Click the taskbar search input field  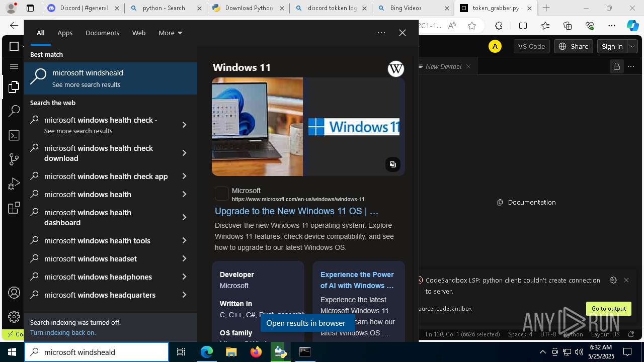tap(97, 352)
